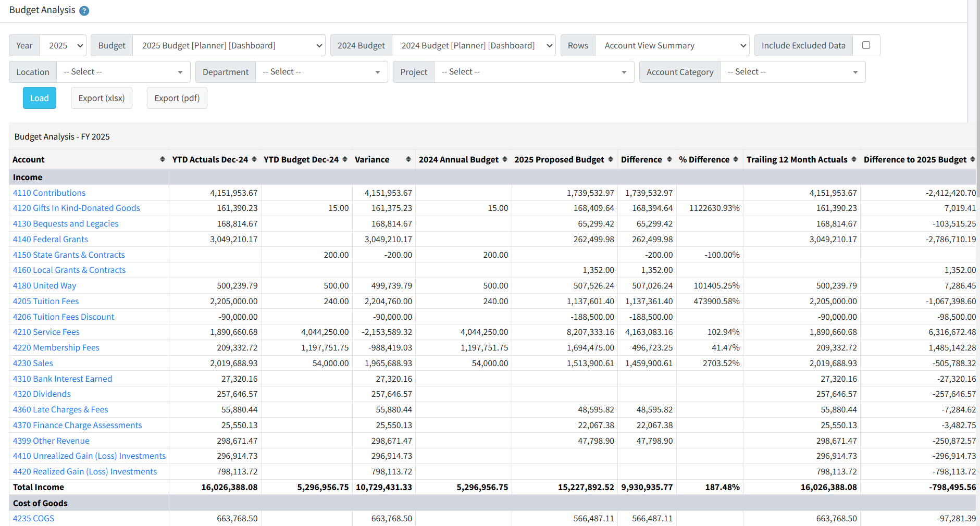Open the 4180 United Way link
The height and width of the screenshot is (526, 980).
click(44, 285)
